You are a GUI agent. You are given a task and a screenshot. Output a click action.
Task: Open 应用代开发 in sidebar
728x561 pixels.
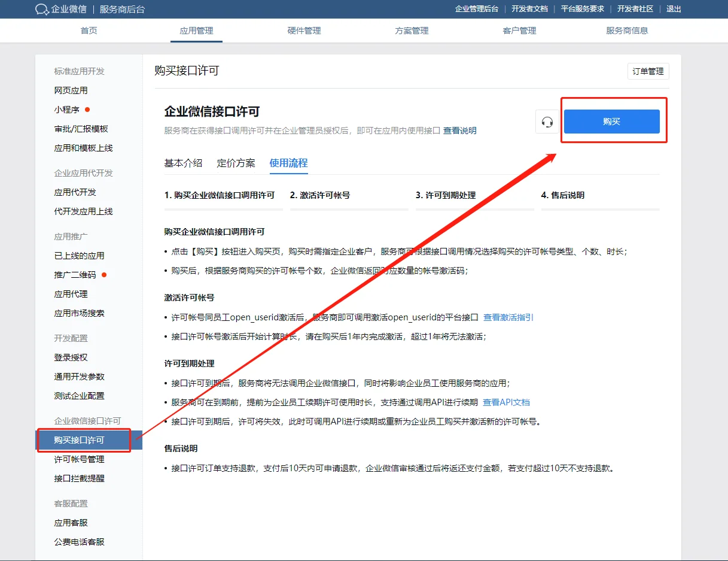[x=75, y=192]
